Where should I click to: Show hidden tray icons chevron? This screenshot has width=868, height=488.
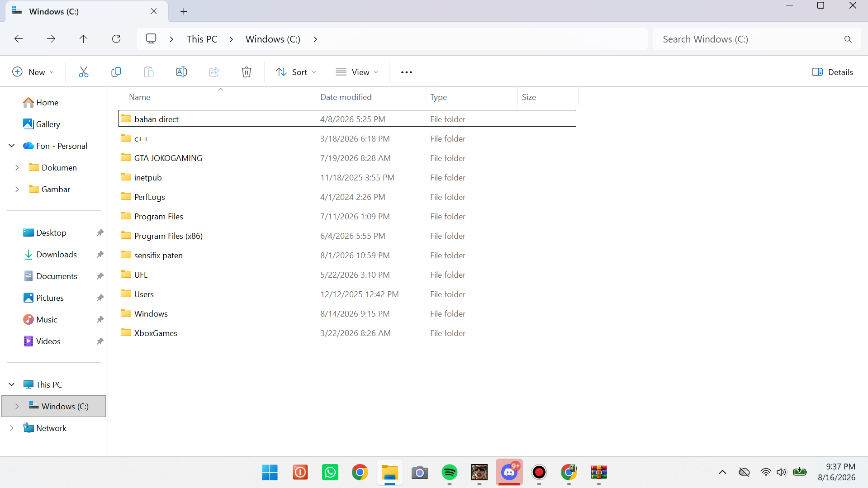pyautogui.click(x=723, y=472)
